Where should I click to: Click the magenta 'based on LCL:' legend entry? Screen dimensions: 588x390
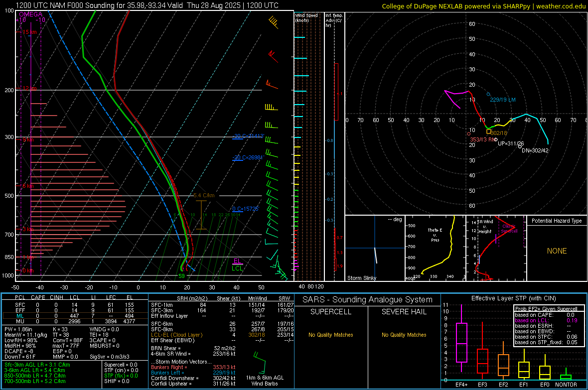(x=532, y=320)
